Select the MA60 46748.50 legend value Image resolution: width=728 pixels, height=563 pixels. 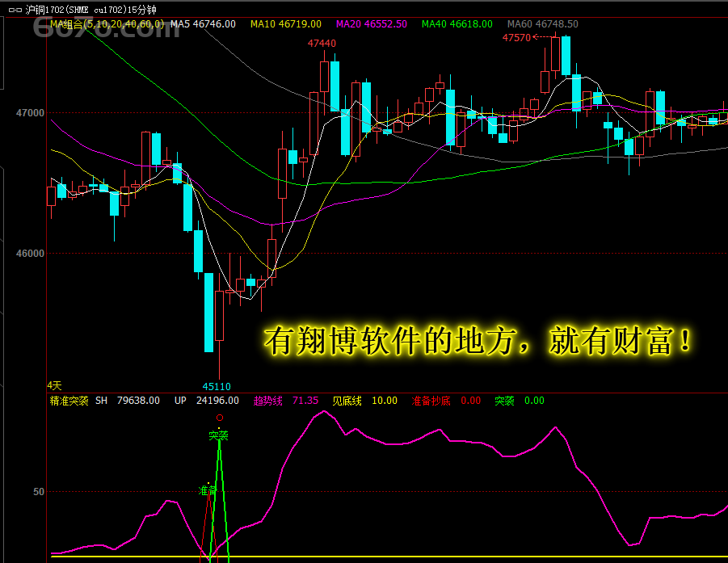[x=543, y=24]
